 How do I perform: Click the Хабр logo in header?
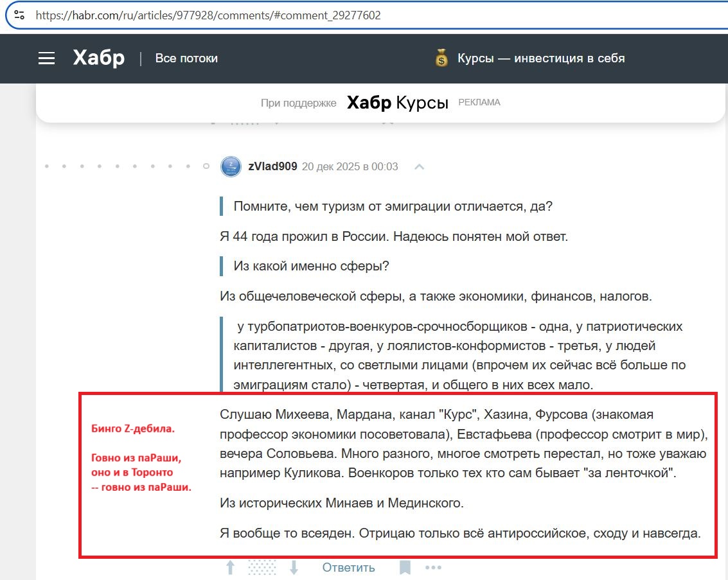point(99,58)
